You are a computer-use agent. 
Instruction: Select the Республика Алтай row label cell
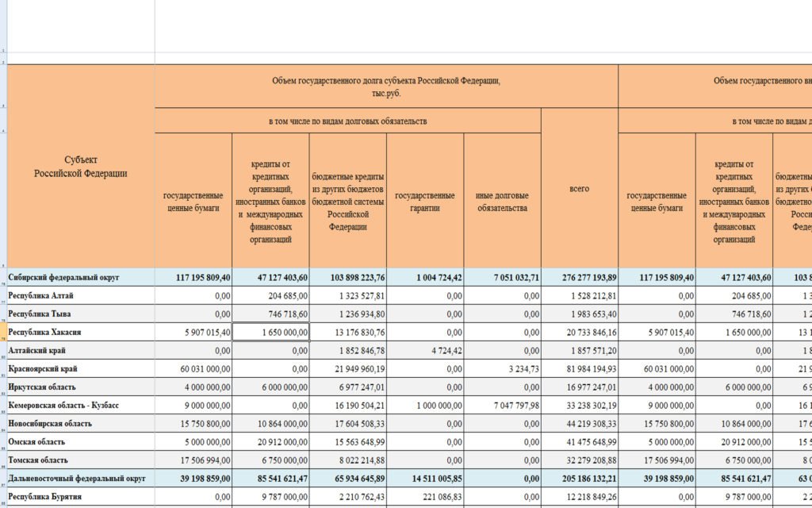[81, 295]
